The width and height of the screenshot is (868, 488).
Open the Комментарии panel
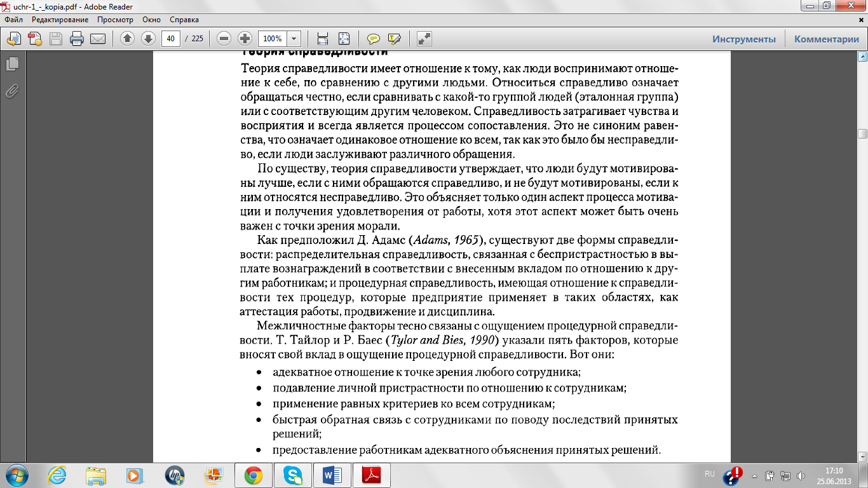tap(826, 39)
